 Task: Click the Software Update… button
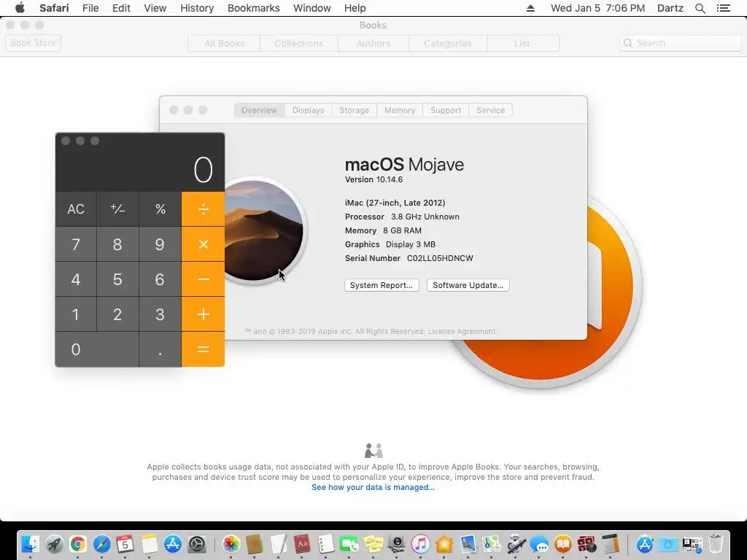(x=468, y=285)
